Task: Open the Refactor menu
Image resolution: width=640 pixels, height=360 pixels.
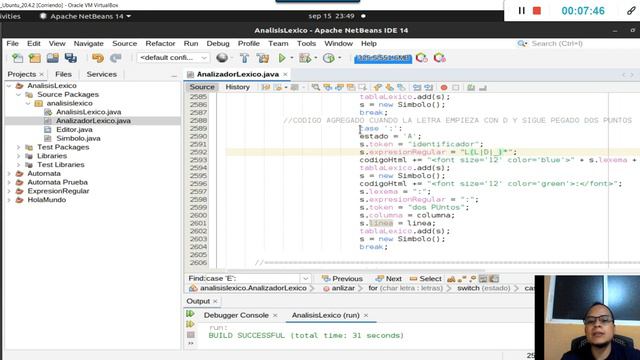Action: (160, 43)
